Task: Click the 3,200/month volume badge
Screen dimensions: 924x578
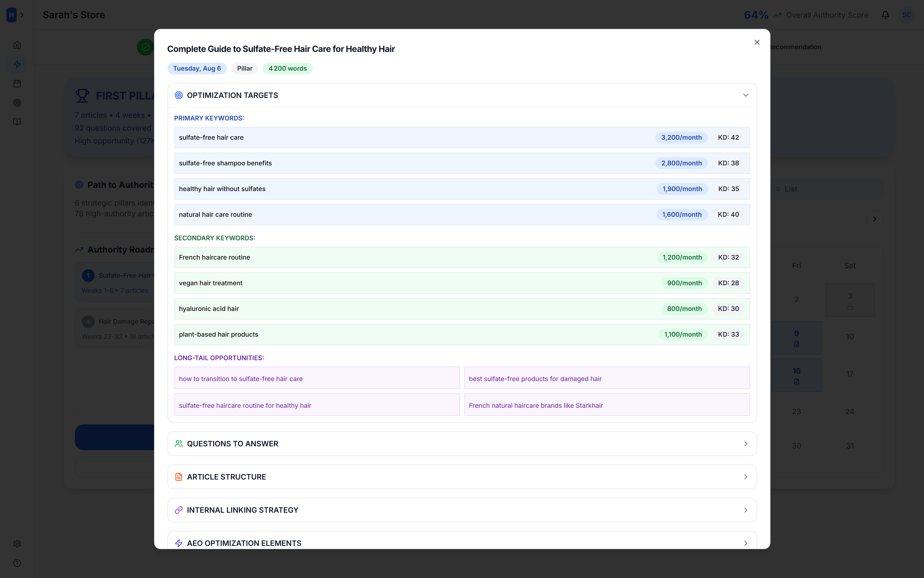Action: (x=681, y=138)
